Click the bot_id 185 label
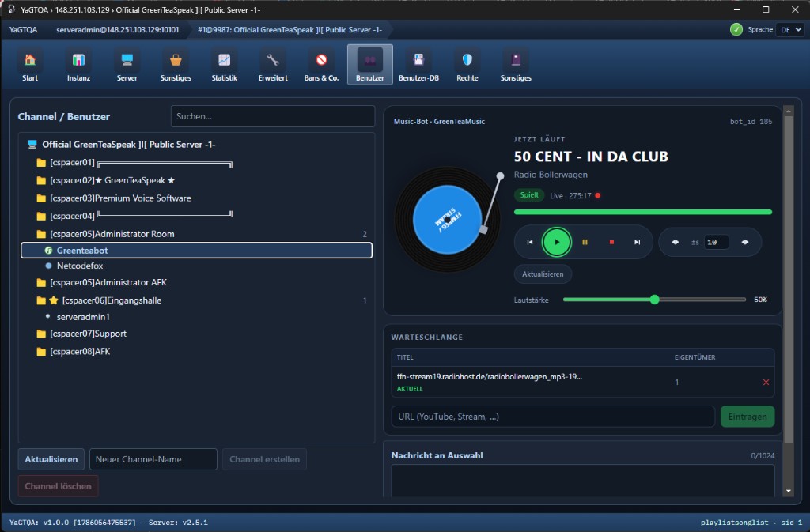Screen dimensions: 810x532 (751, 121)
